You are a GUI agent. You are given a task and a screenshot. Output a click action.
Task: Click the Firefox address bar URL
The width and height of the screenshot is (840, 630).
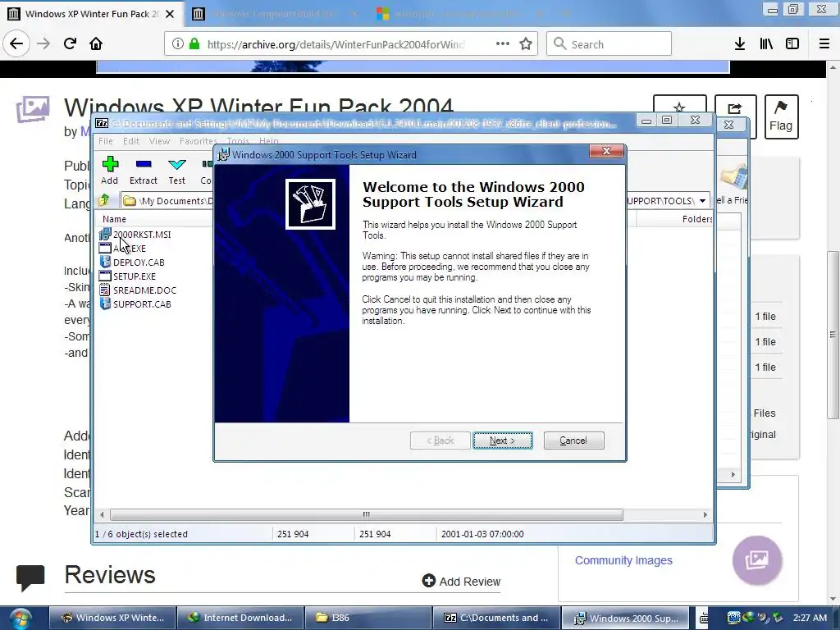click(x=336, y=44)
